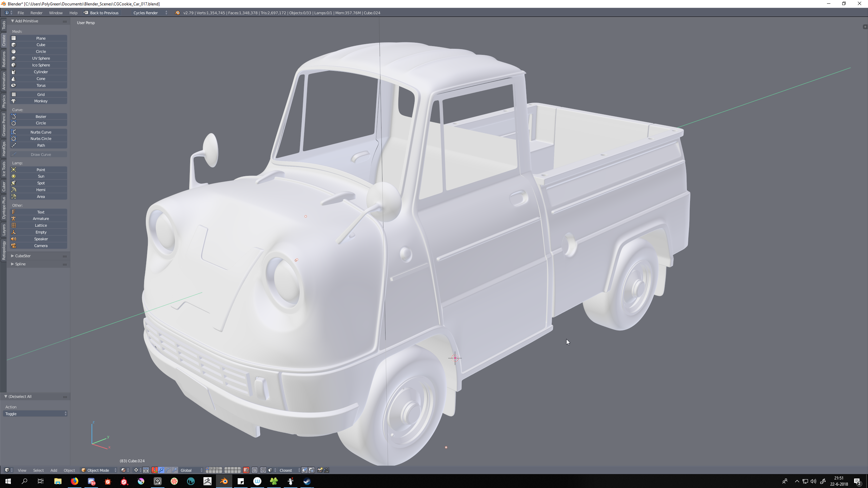Toggle snap during transform magnet
The height and width of the screenshot is (488, 868).
[x=263, y=470]
